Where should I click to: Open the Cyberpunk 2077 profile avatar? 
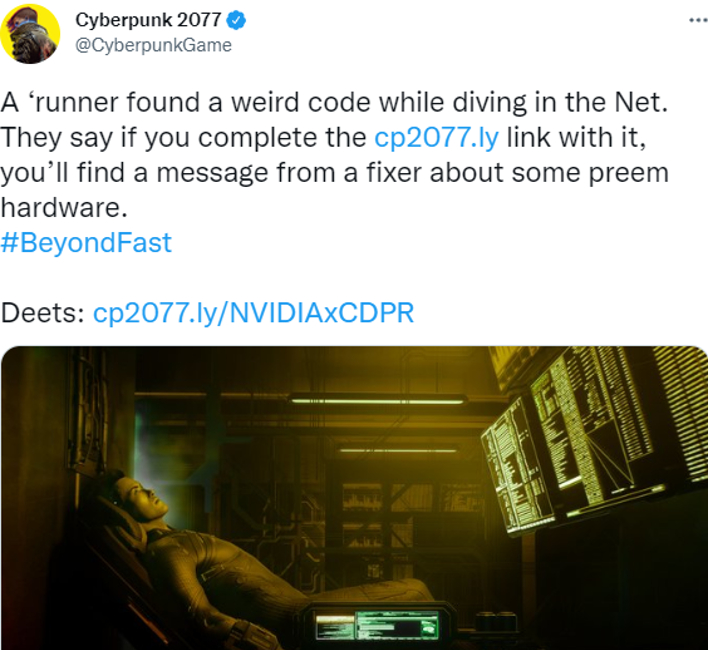pos(30,34)
